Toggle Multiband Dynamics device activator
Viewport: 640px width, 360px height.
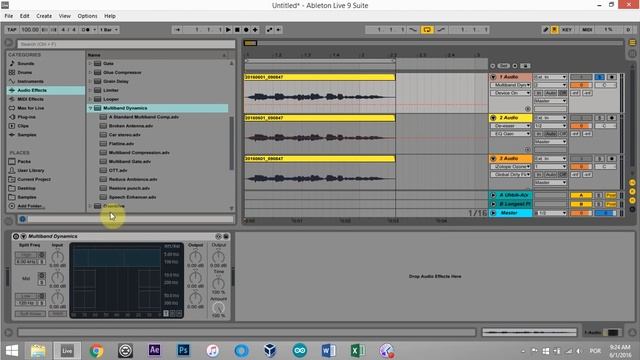coord(16,236)
